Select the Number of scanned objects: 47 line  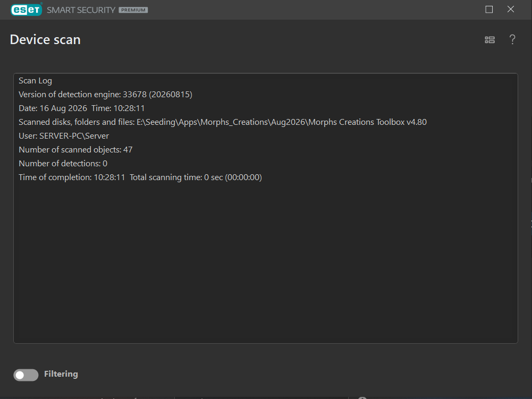(75, 150)
